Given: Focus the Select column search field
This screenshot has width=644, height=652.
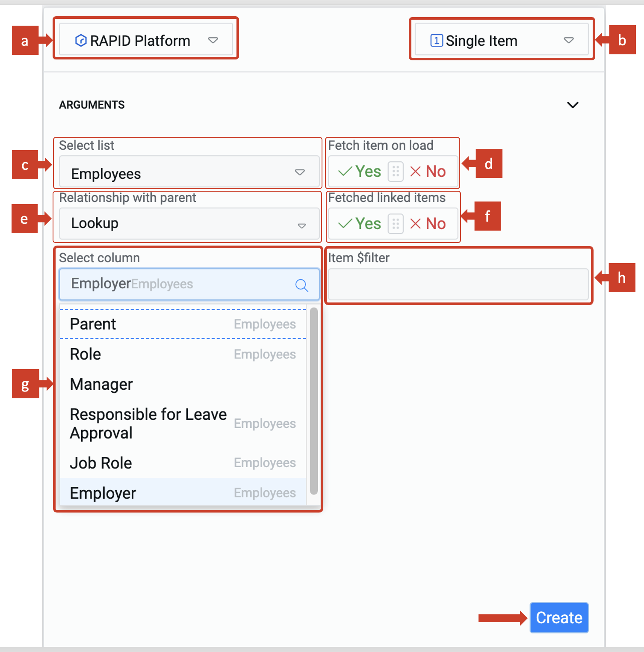Looking at the screenshot, I should (x=189, y=284).
